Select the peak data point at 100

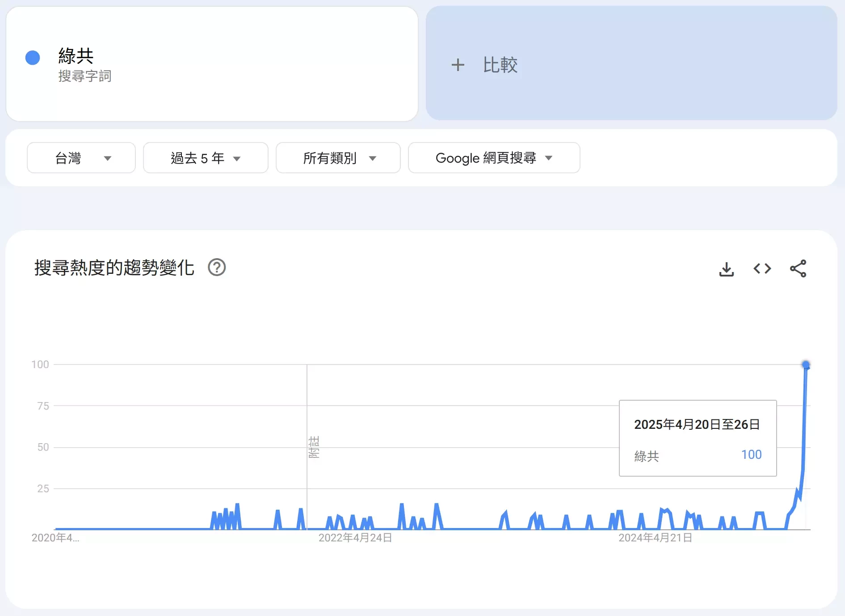pyautogui.click(x=806, y=365)
